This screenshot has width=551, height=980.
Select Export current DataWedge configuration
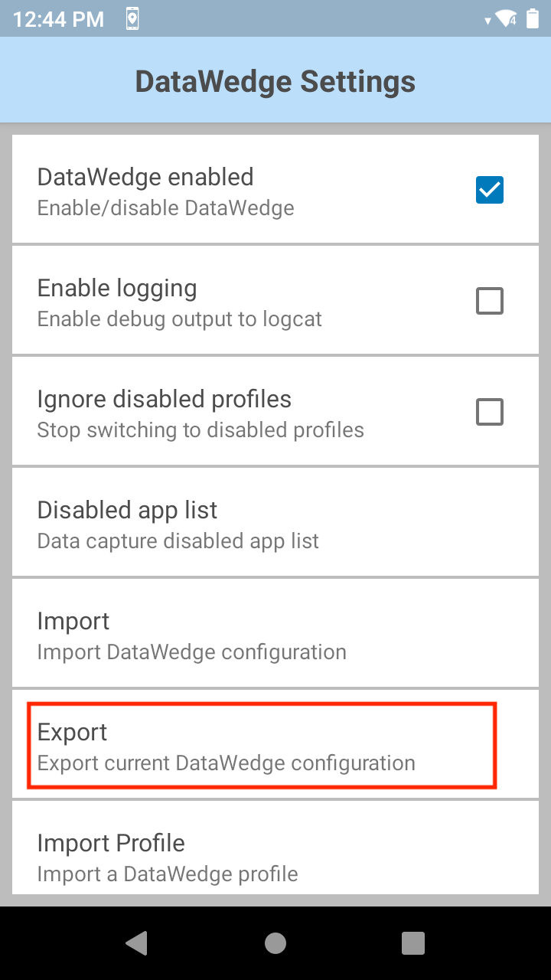point(275,744)
